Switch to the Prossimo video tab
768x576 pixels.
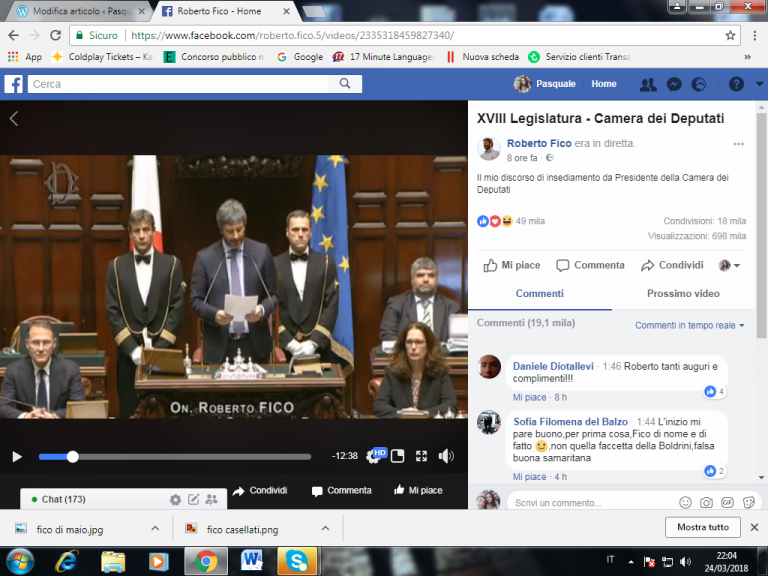click(x=683, y=293)
